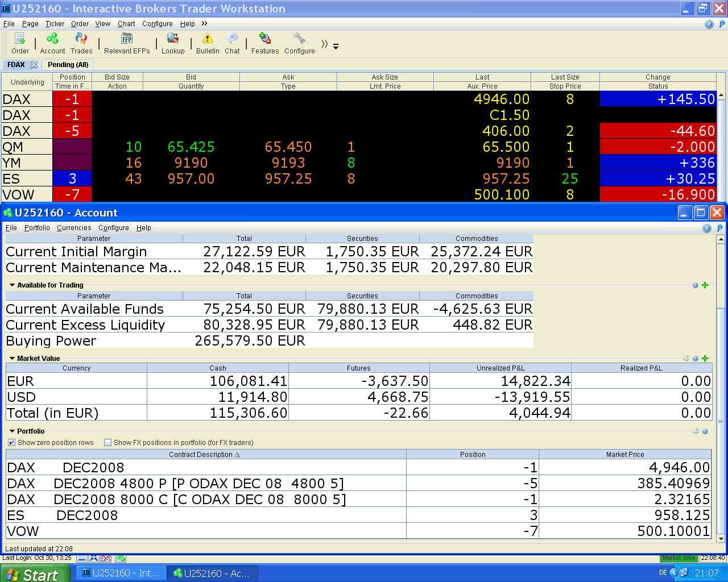
Task: Open the Ticker menu
Action: 55,24
